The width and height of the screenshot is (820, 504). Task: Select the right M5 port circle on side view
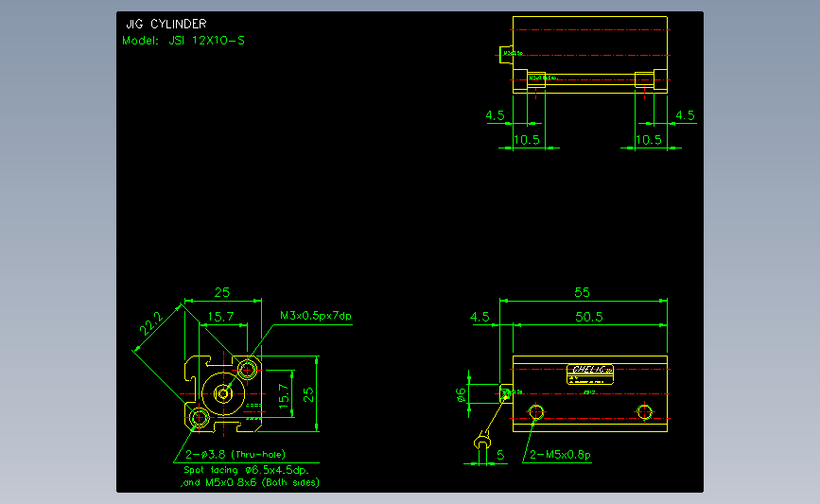(x=644, y=412)
